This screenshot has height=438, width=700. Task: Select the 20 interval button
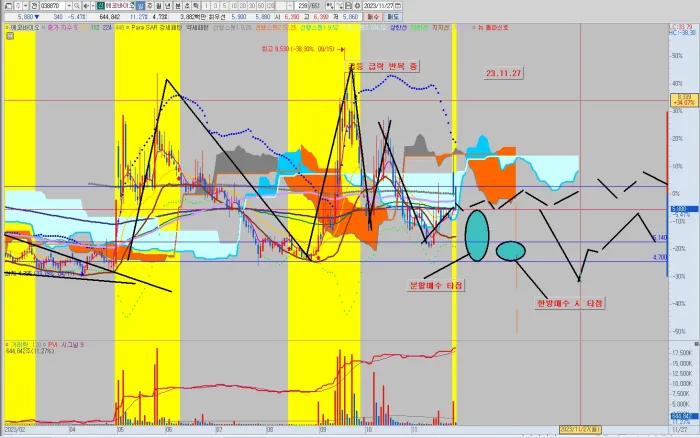point(243,6)
